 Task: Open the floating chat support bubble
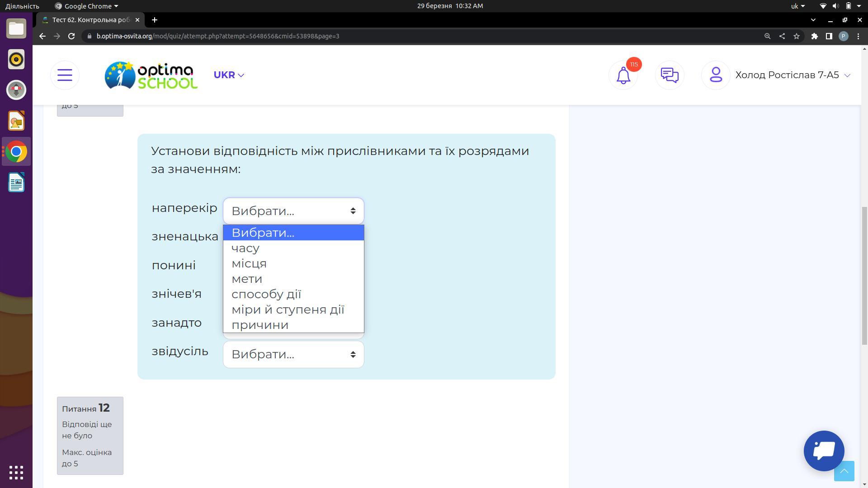tap(824, 450)
